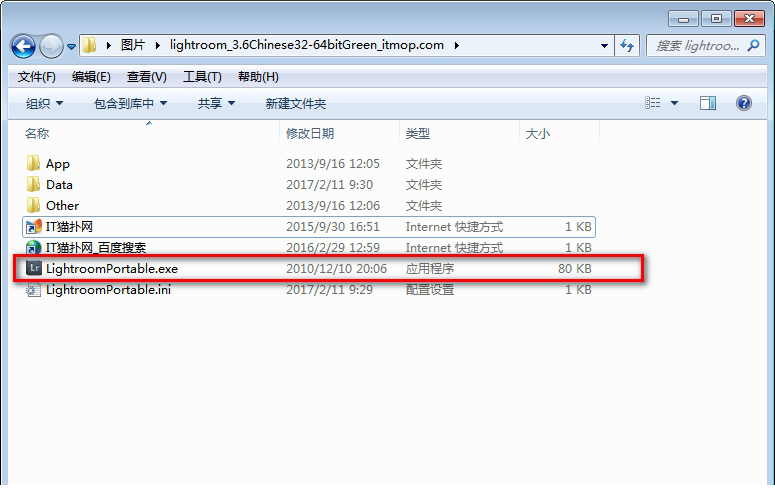
Task: Open more view options dropdown arrow
Action: pos(674,103)
